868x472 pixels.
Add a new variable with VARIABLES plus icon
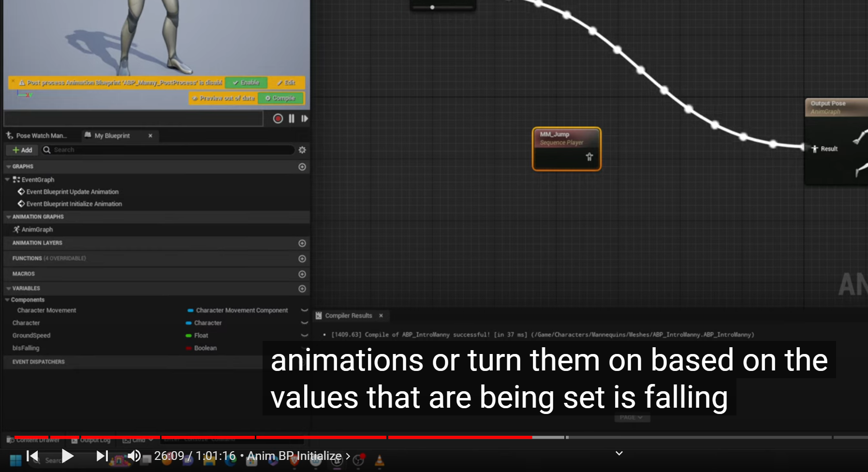[302, 289]
